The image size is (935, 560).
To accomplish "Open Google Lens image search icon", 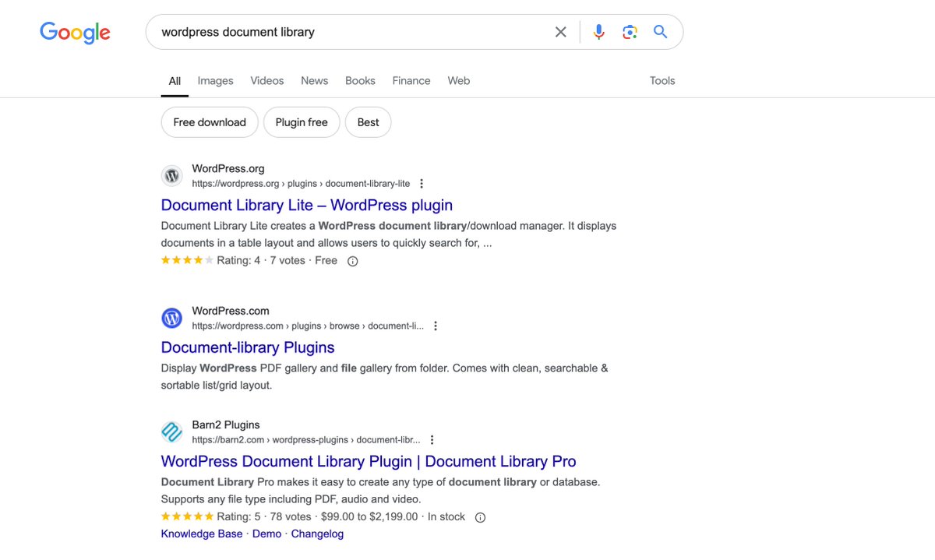I will (x=630, y=32).
